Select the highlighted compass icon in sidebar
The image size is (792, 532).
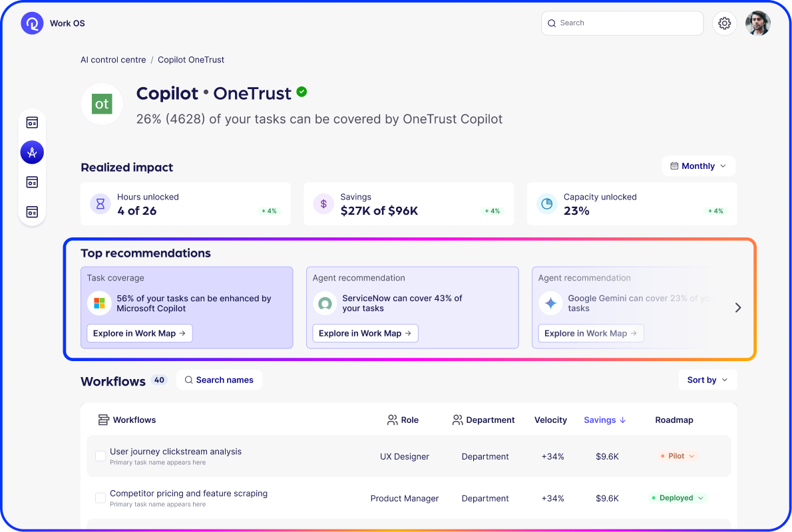tap(32, 152)
